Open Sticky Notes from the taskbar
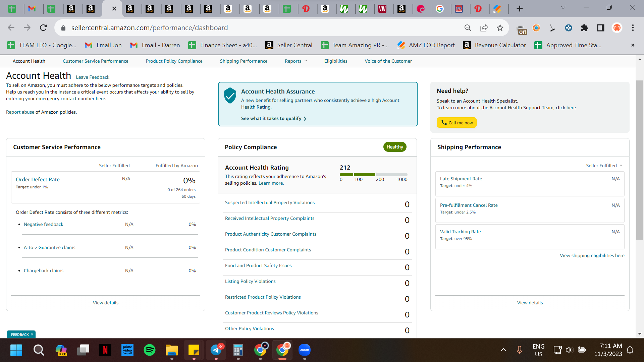The image size is (644, 362). click(x=194, y=350)
